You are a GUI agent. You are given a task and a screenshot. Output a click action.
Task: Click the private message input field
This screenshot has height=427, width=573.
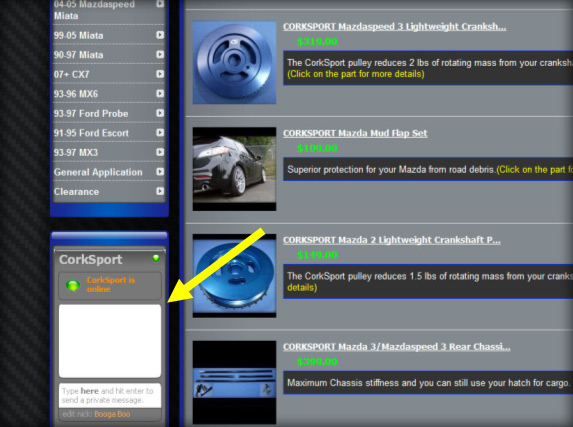coord(110,396)
